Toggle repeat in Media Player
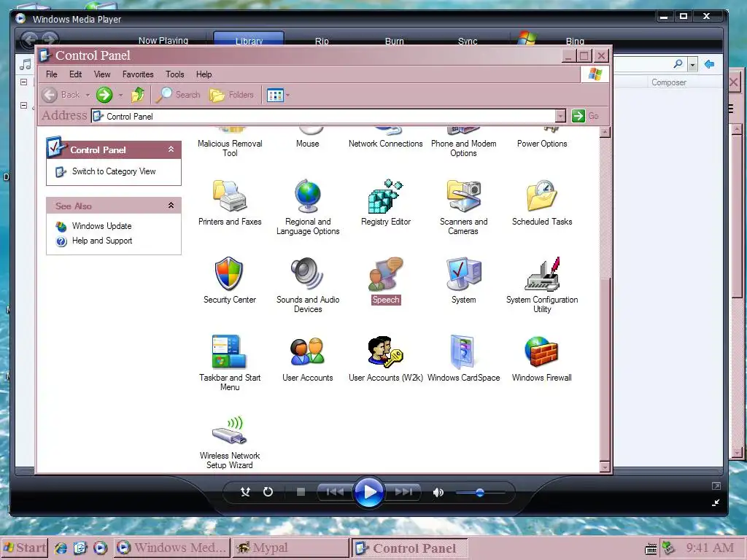This screenshot has width=747, height=560. (x=268, y=492)
